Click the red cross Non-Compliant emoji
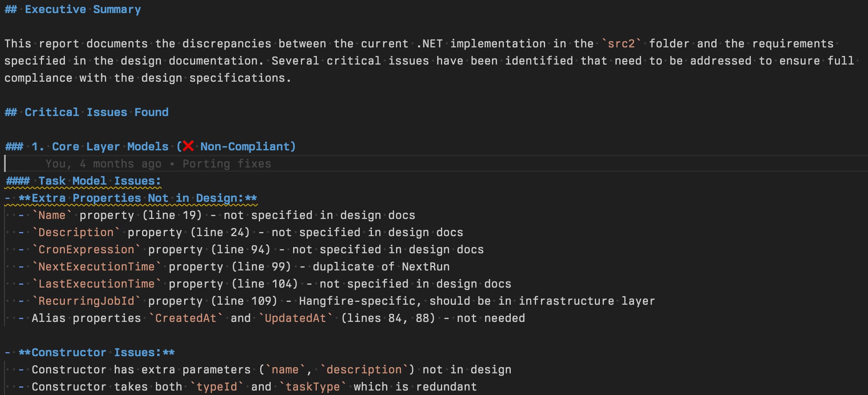Screen dimensions: 868x395 [x=188, y=146]
